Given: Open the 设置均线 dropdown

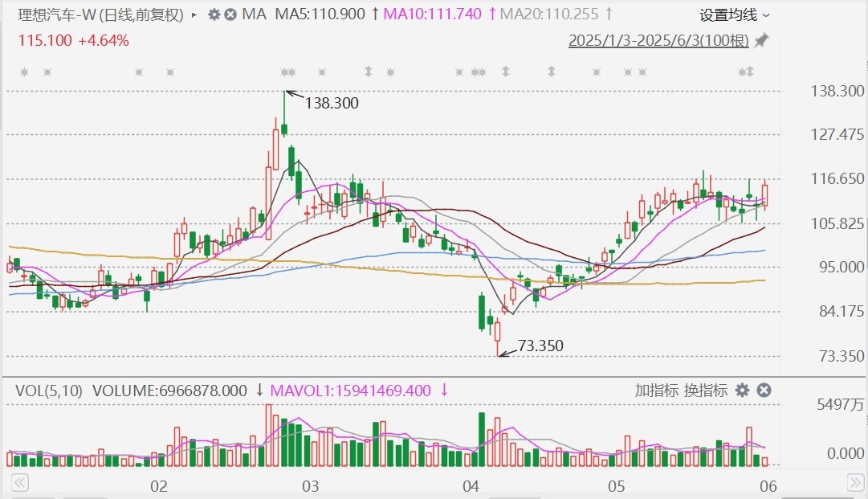Looking at the screenshot, I should (734, 14).
